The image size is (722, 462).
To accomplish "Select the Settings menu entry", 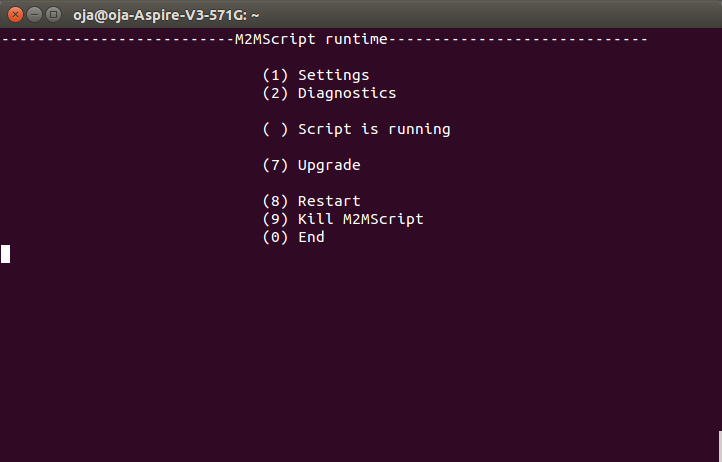I will pos(333,75).
